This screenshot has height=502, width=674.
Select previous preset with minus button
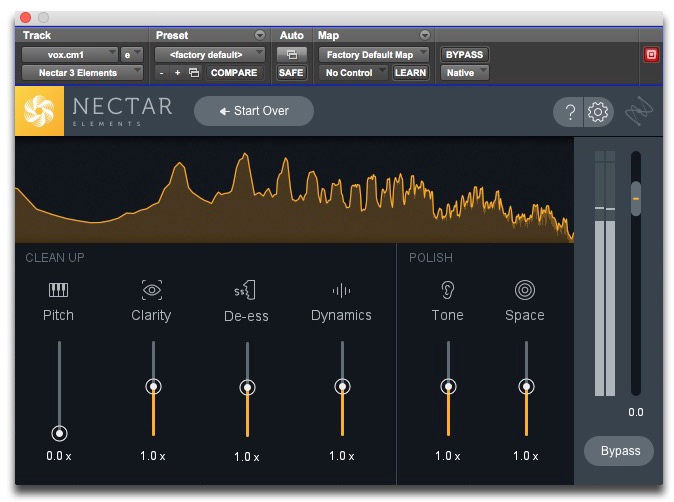[x=161, y=73]
